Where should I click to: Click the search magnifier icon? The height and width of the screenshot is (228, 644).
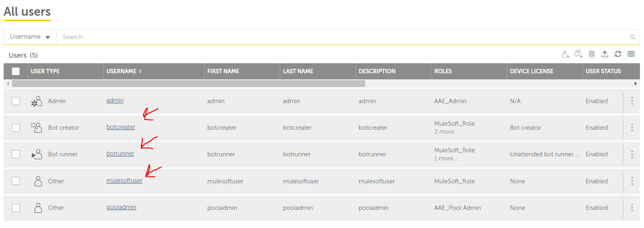point(632,37)
